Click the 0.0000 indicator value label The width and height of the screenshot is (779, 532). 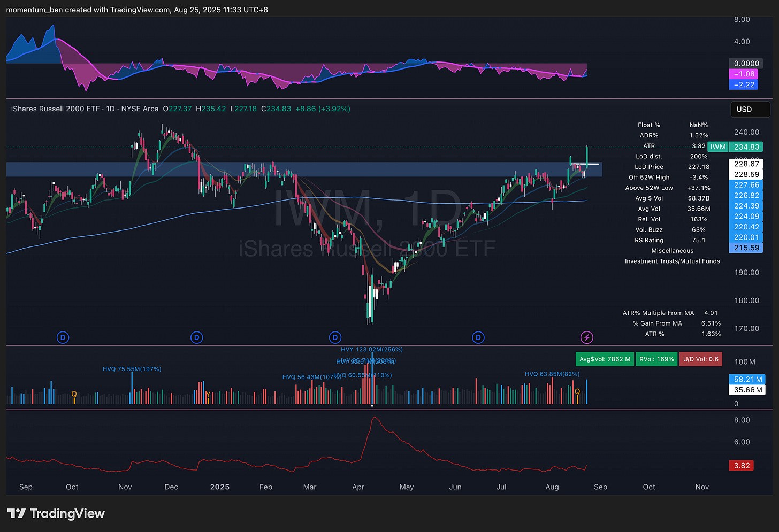click(x=746, y=63)
